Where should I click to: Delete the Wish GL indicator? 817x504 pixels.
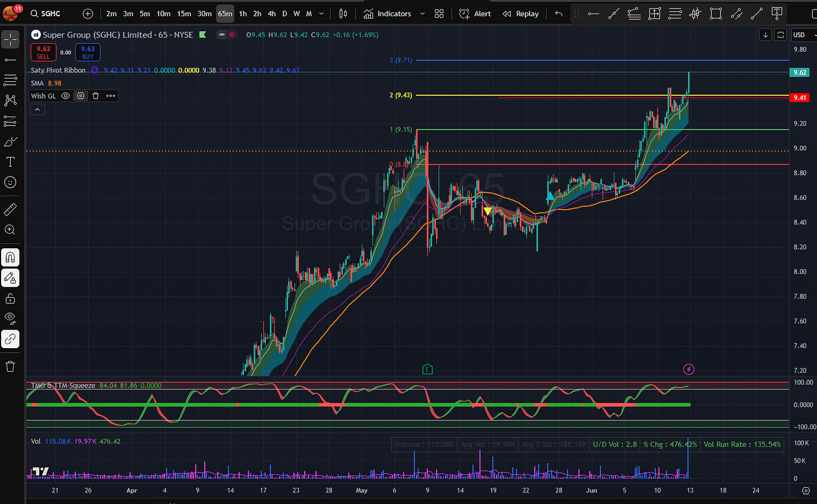point(95,96)
